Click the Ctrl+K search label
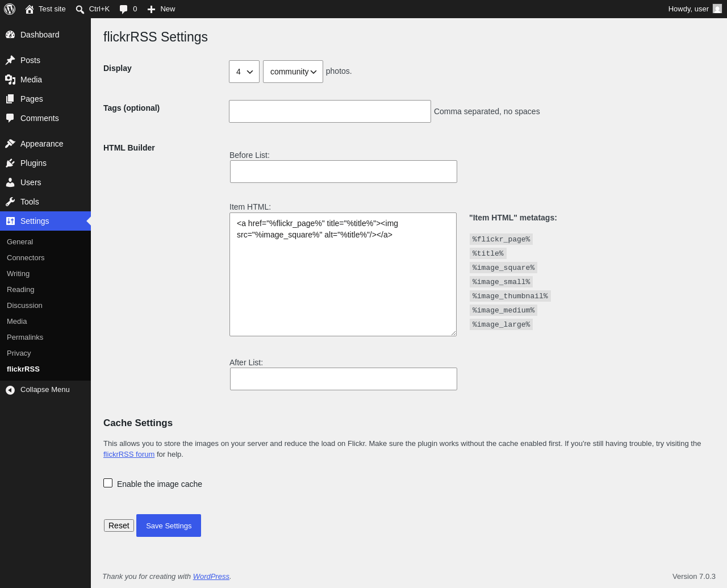 coord(99,9)
